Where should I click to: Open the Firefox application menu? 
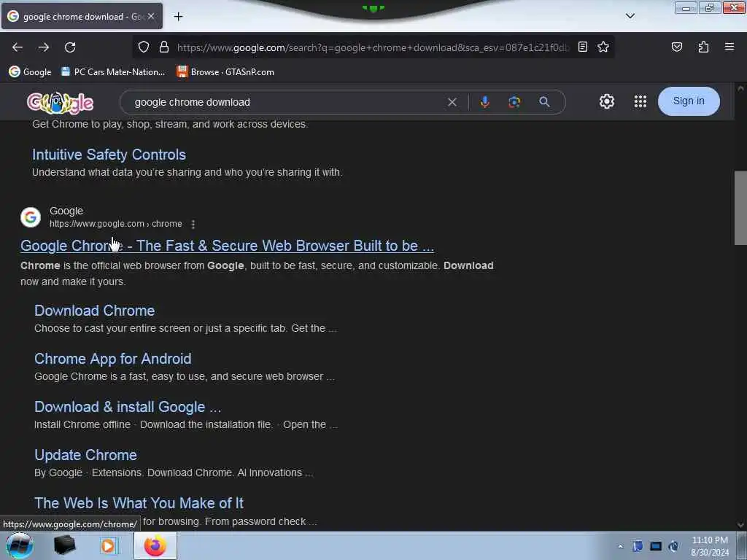pos(729,47)
